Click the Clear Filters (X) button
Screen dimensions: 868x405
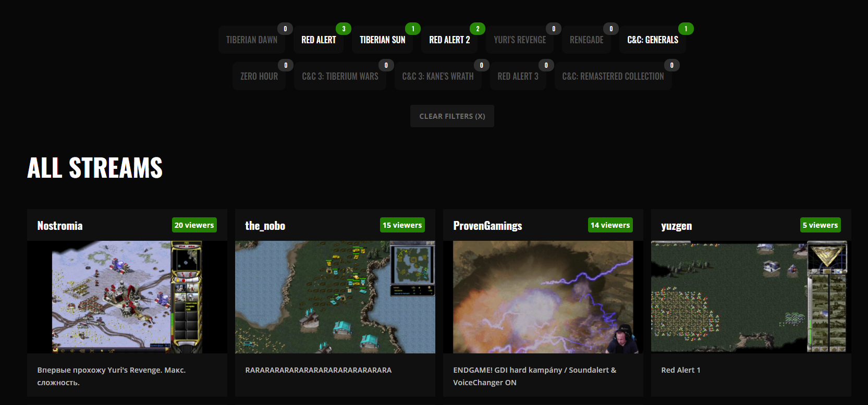(452, 116)
